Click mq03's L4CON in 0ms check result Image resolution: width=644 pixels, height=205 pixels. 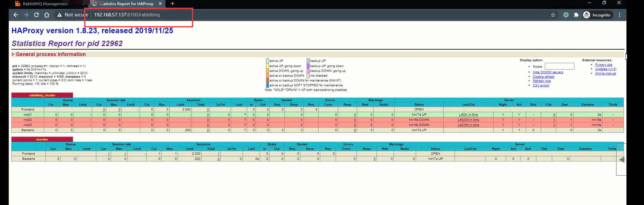point(468,125)
